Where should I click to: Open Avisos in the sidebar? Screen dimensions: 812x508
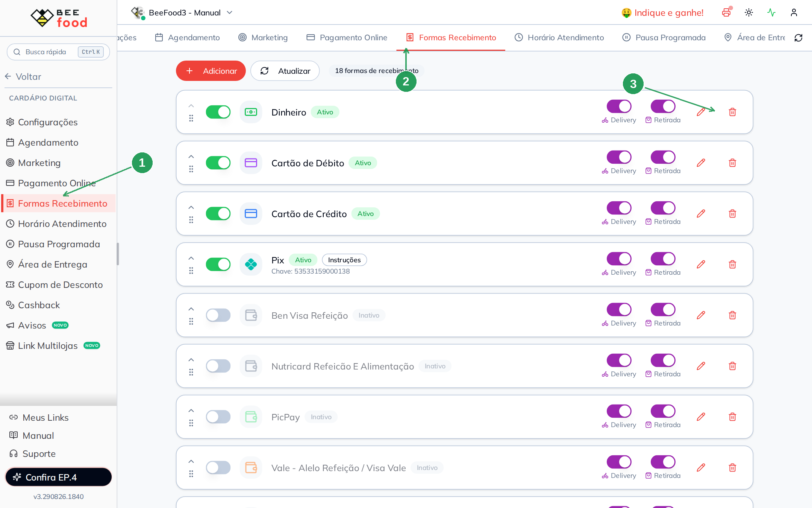pyautogui.click(x=37, y=325)
